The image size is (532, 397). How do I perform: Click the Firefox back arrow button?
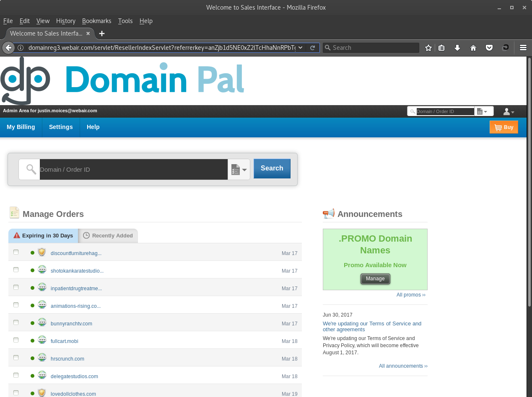8,48
